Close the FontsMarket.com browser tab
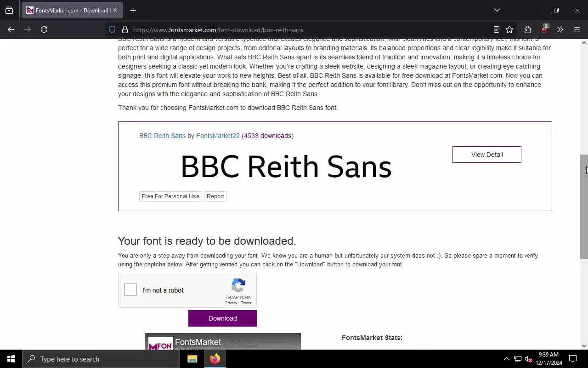This screenshot has height=368, width=588. [115, 10]
